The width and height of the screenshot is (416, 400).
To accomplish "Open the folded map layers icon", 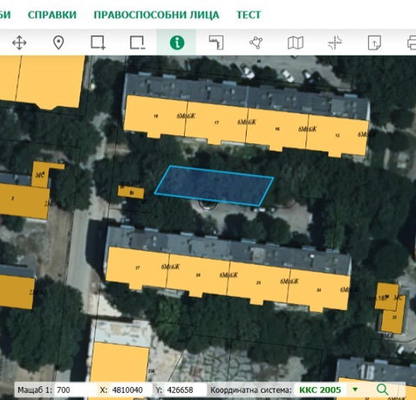I will [295, 43].
